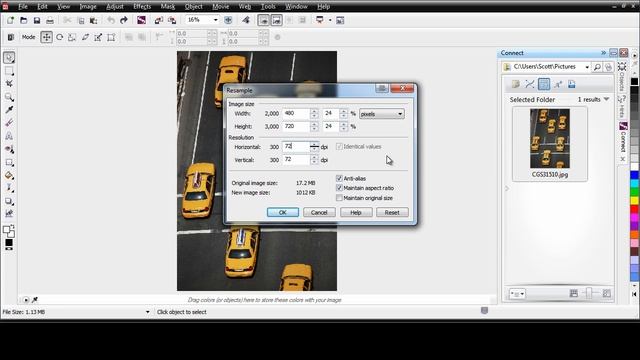Click the Horizontal dpi stepper arrows
This screenshot has width=640, height=360.
coord(314,147)
